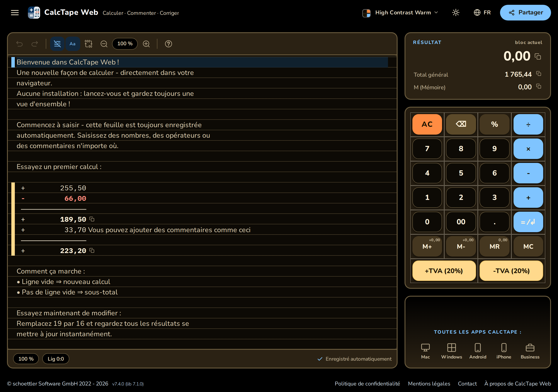Redo the last action

point(35,44)
